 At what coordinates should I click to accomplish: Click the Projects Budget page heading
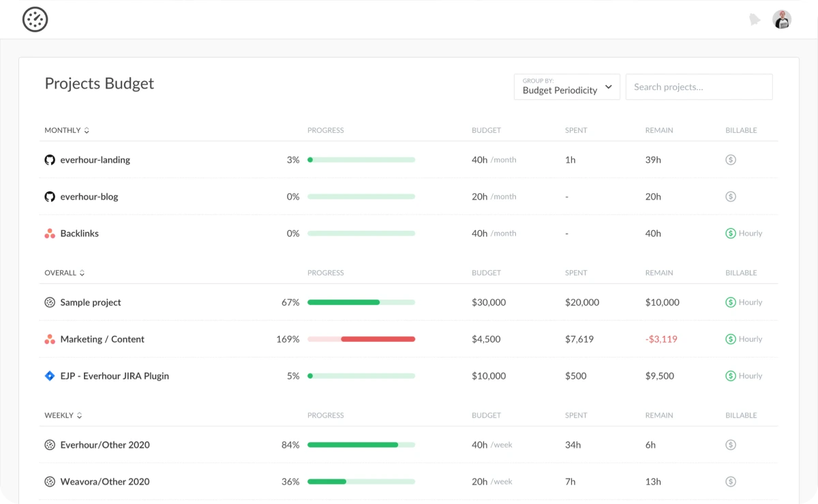pyautogui.click(x=100, y=84)
